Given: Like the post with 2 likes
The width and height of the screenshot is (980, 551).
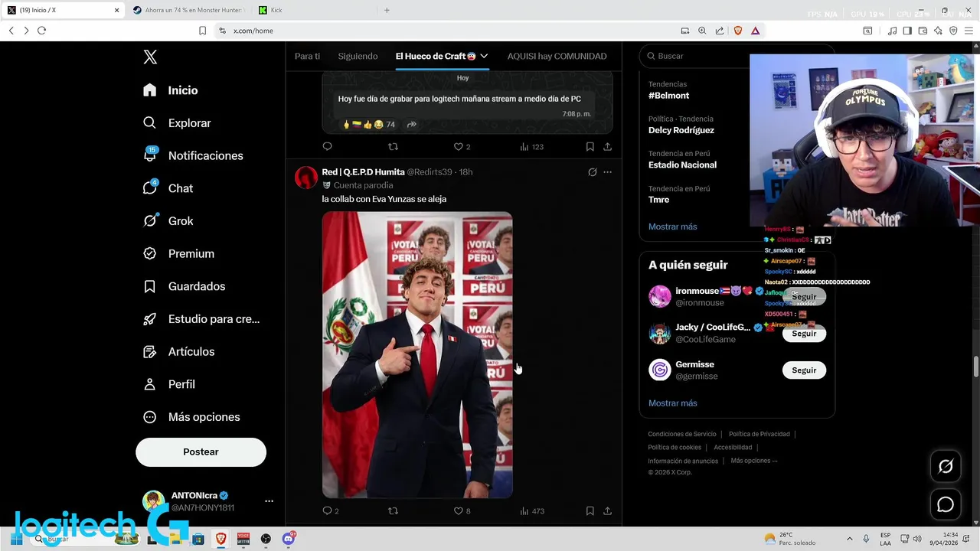Looking at the screenshot, I should pos(462,146).
